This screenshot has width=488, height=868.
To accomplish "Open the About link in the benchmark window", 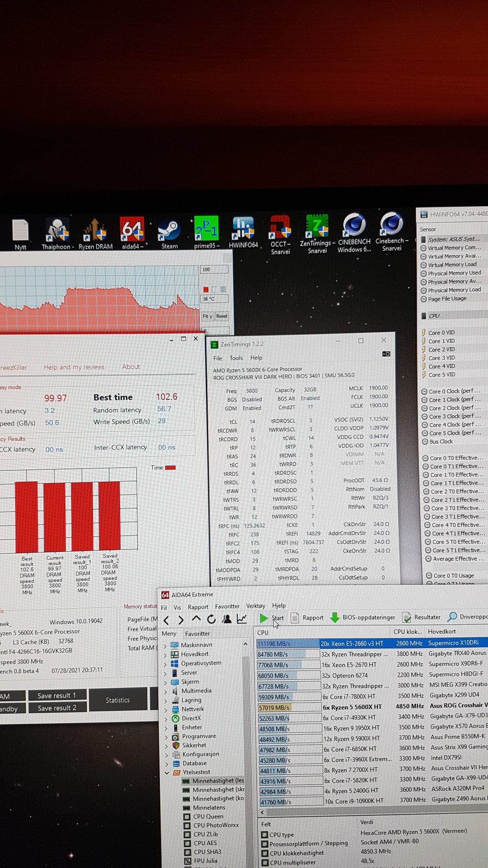I will click(x=131, y=367).
